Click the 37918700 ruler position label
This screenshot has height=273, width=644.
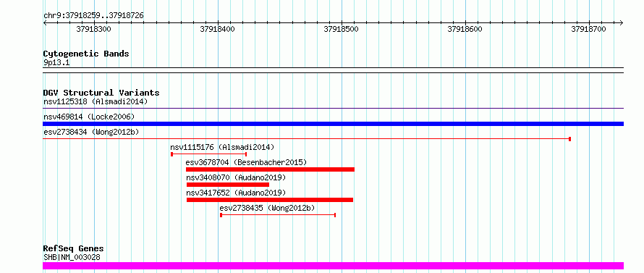(588, 29)
